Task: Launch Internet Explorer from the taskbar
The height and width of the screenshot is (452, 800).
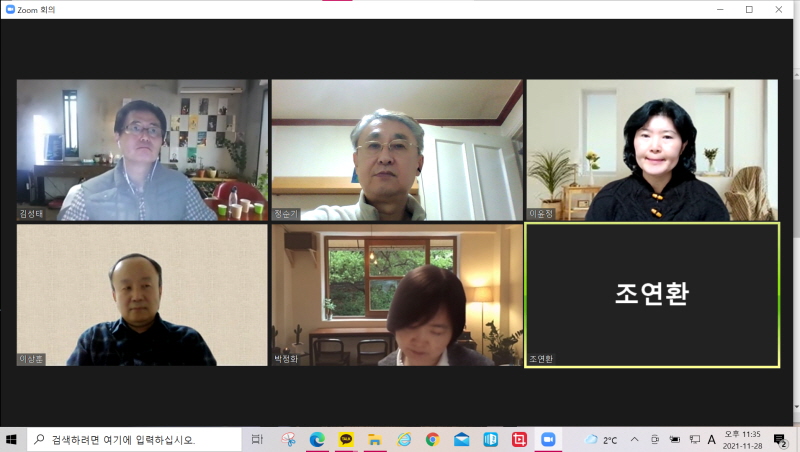Action: pyautogui.click(x=404, y=439)
